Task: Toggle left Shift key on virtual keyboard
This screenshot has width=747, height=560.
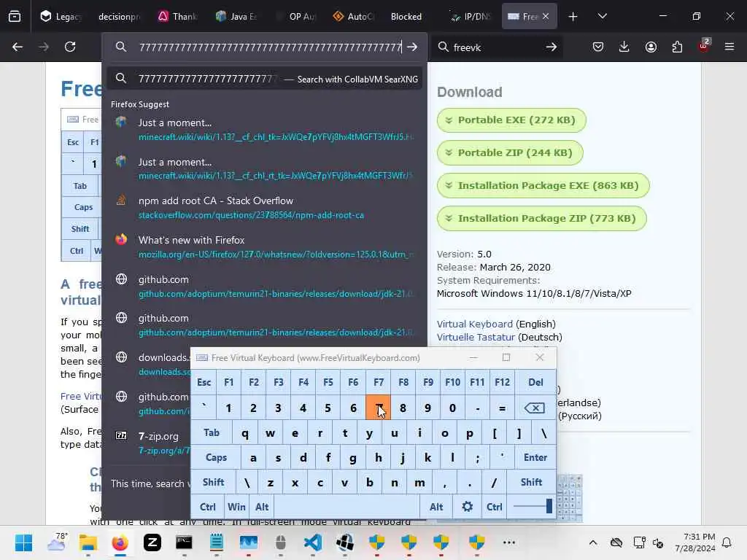Action: [x=213, y=482]
